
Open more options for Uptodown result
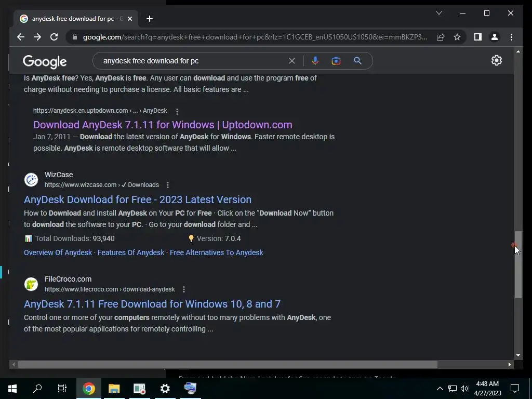[x=177, y=111]
